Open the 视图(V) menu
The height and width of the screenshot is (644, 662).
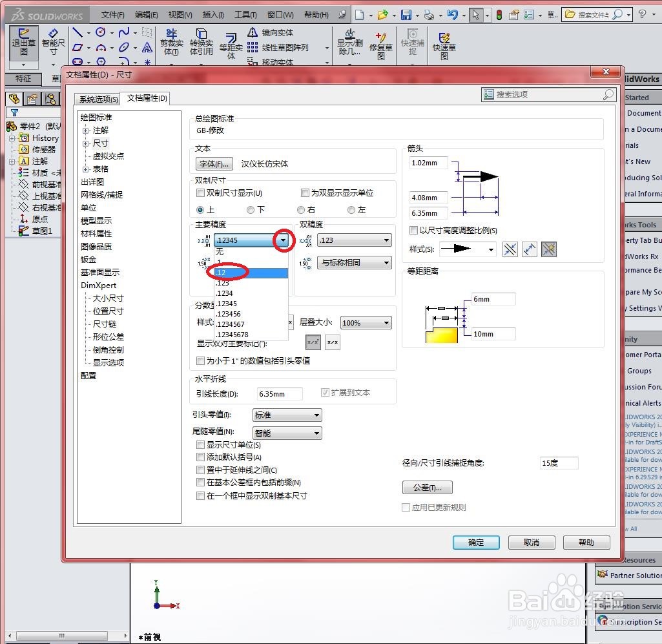[x=180, y=16]
